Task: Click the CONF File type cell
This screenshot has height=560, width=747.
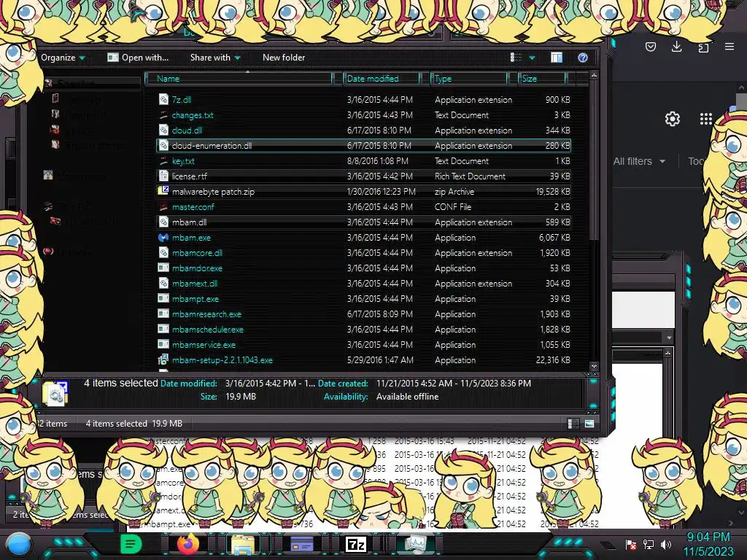Action: tap(452, 206)
